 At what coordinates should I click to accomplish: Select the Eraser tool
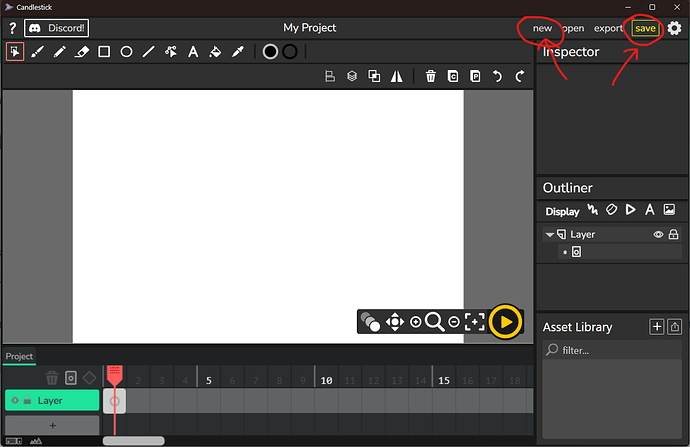click(x=82, y=52)
